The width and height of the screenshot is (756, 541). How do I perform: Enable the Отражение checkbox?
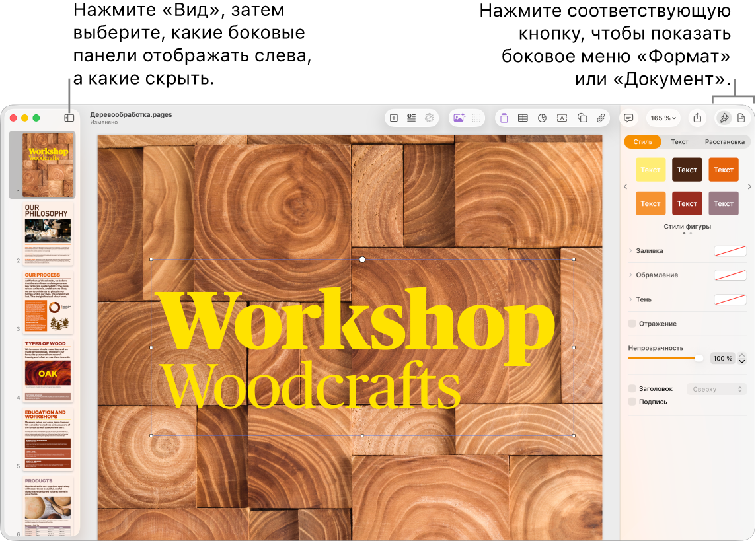[632, 324]
